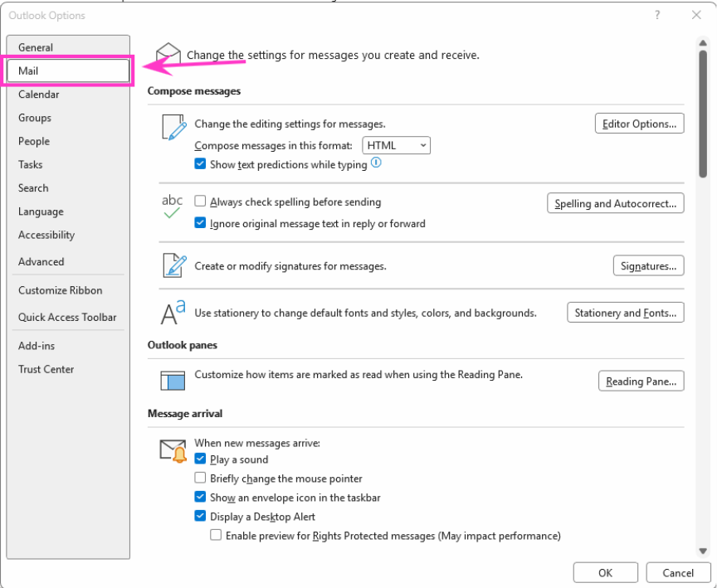Toggle Show text predictions while typing
This screenshot has height=588, width=717.
(200, 163)
